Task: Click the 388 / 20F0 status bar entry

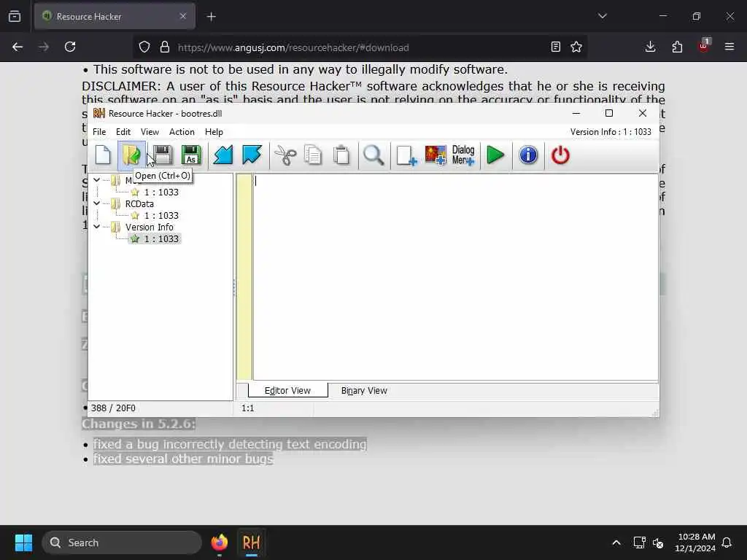Action: coord(113,408)
